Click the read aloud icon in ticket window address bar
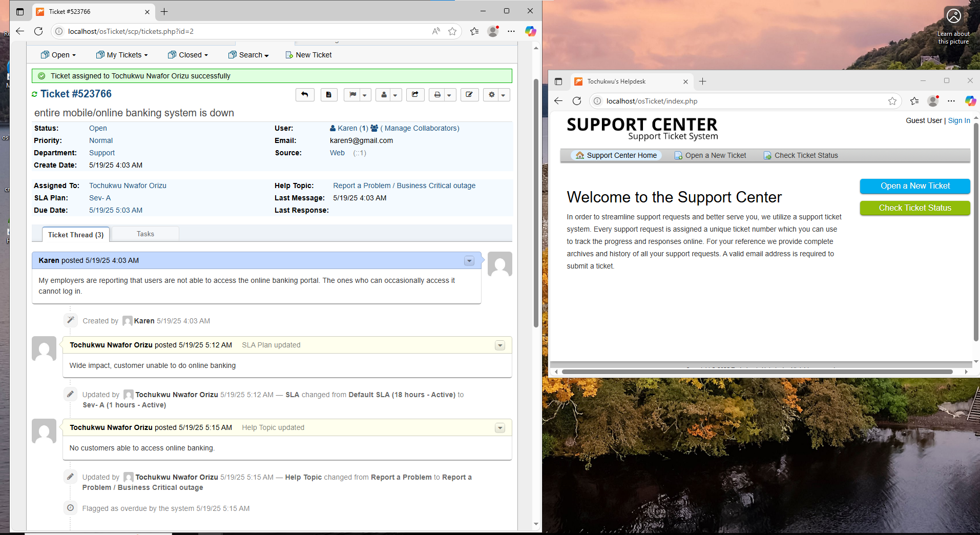This screenshot has height=535, width=980. click(436, 31)
